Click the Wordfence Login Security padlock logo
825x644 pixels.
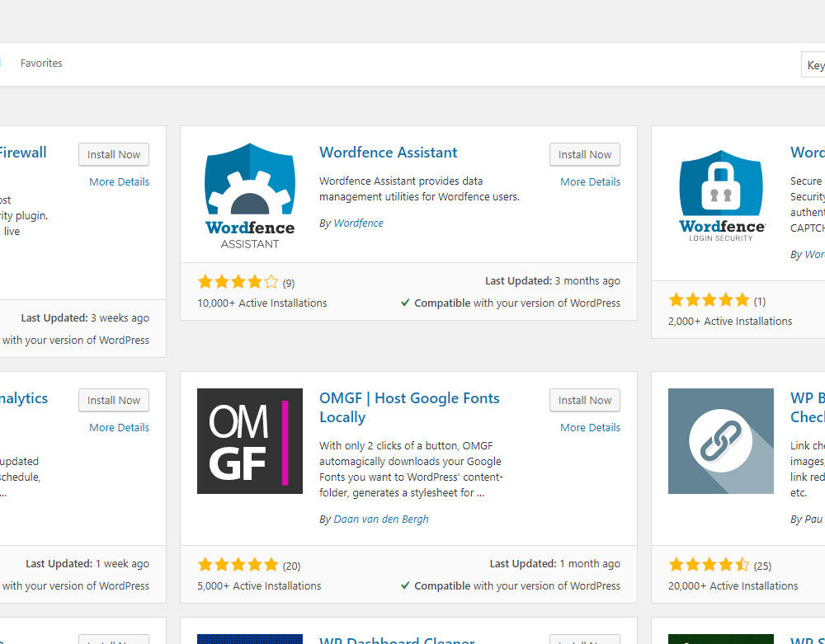tap(721, 195)
